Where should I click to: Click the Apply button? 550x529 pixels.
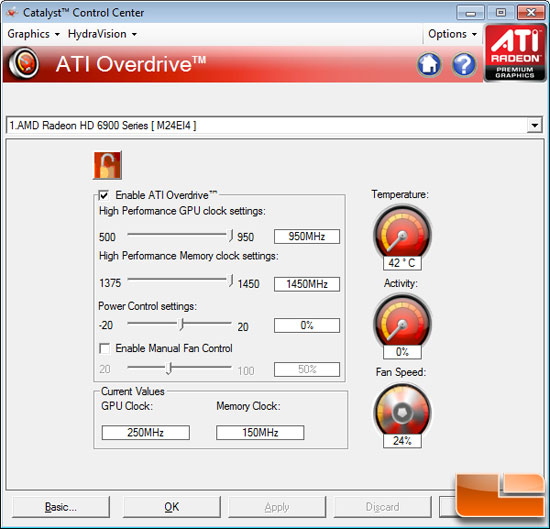click(277, 507)
